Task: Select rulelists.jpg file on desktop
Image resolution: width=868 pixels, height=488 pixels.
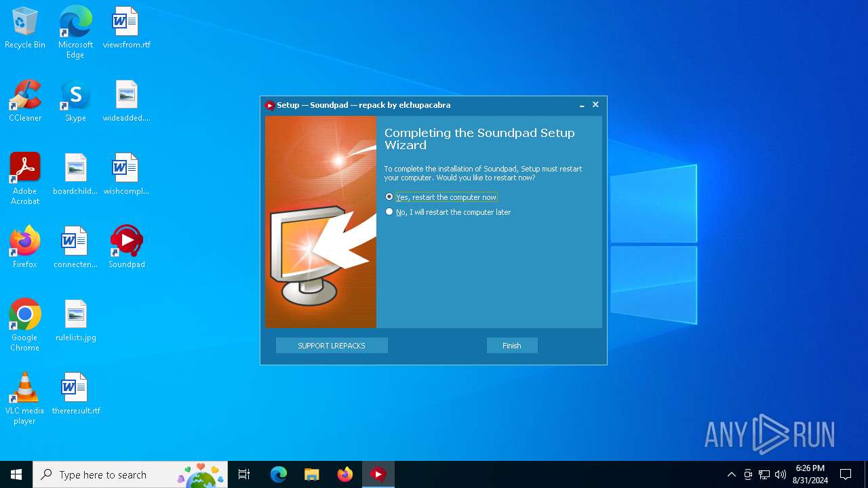Action: [x=75, y=321]
